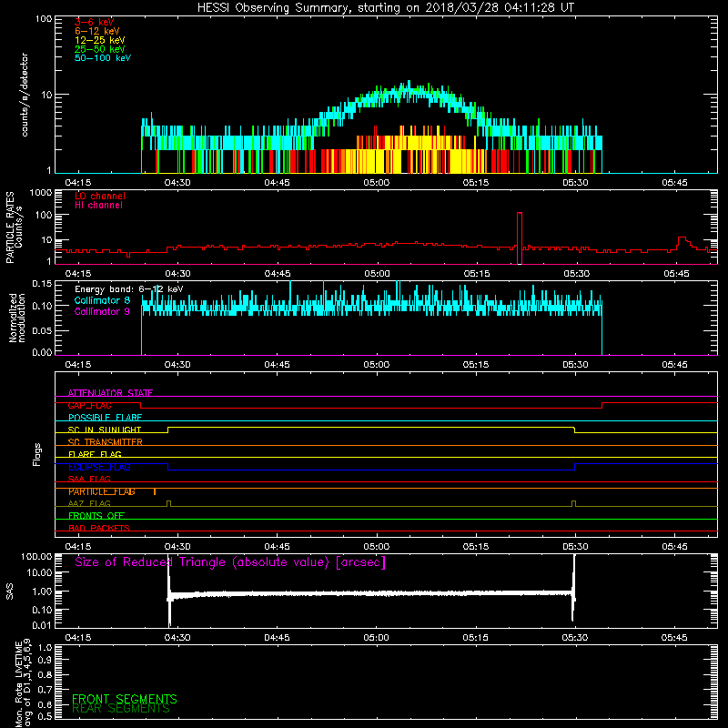The height and width of the screenshot is (728, 728).
Task: Select the FRONT SEGMENTS legend label
Action: point(125,699)
